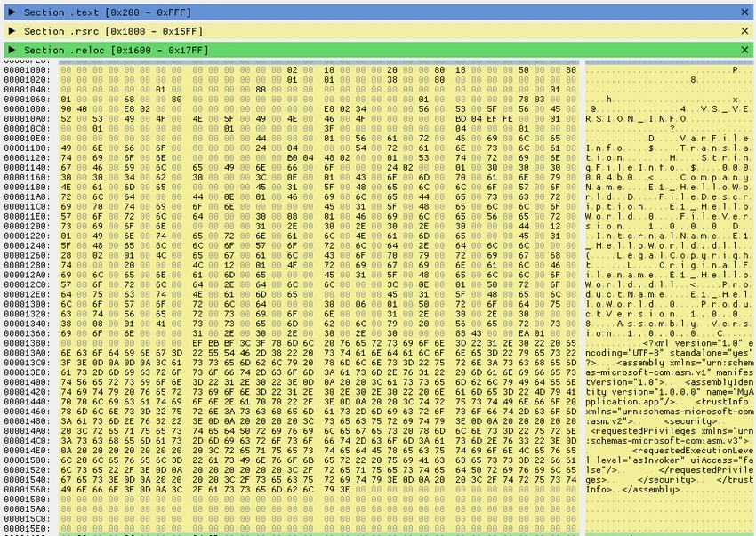This screenshot has width=756, height=536.
Task: Click the '90 40' bytes at row 00001080
Action: tap(74, 109)
